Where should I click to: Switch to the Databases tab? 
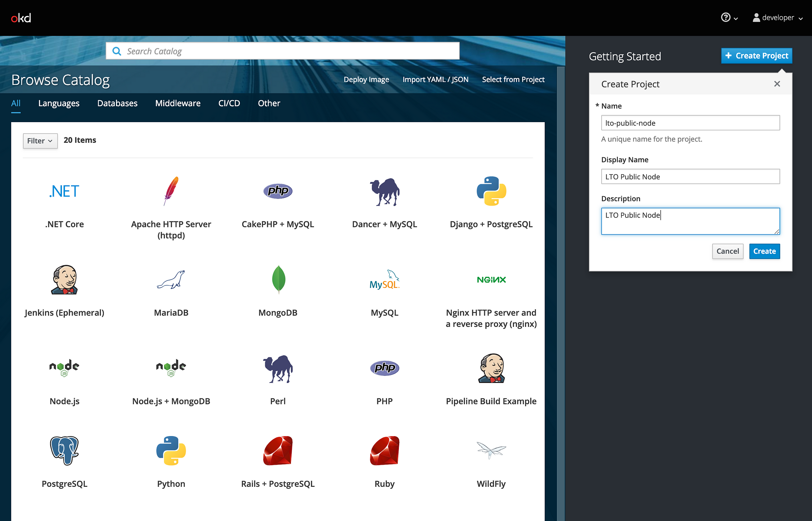117,103
